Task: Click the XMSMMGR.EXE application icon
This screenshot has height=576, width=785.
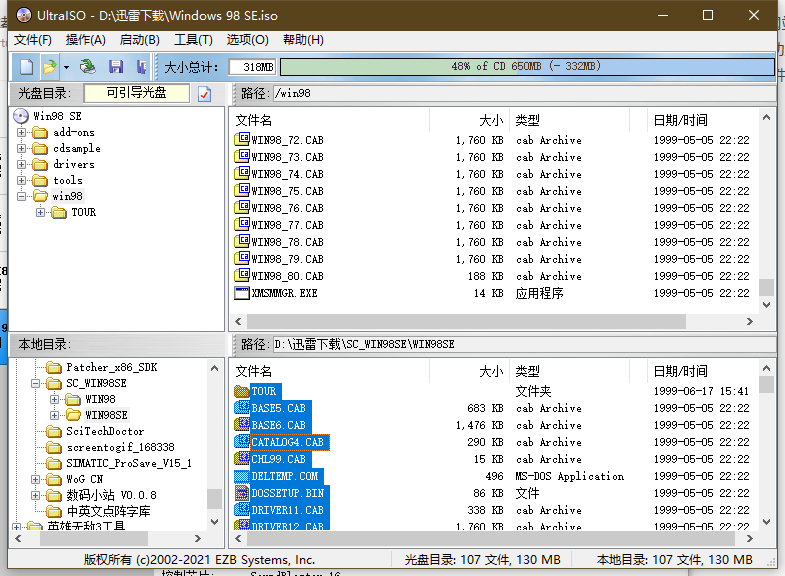Action: [x=242, y=293]
